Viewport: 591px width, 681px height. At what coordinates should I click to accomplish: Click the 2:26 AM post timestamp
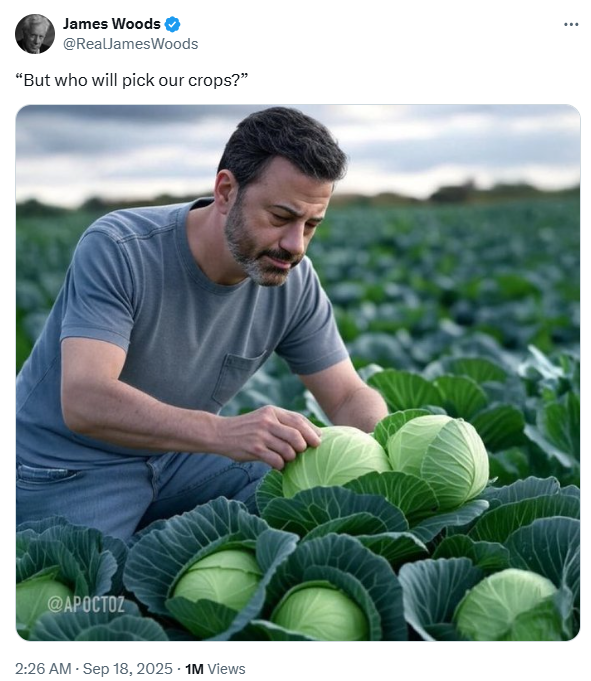(x=43, y=668)
